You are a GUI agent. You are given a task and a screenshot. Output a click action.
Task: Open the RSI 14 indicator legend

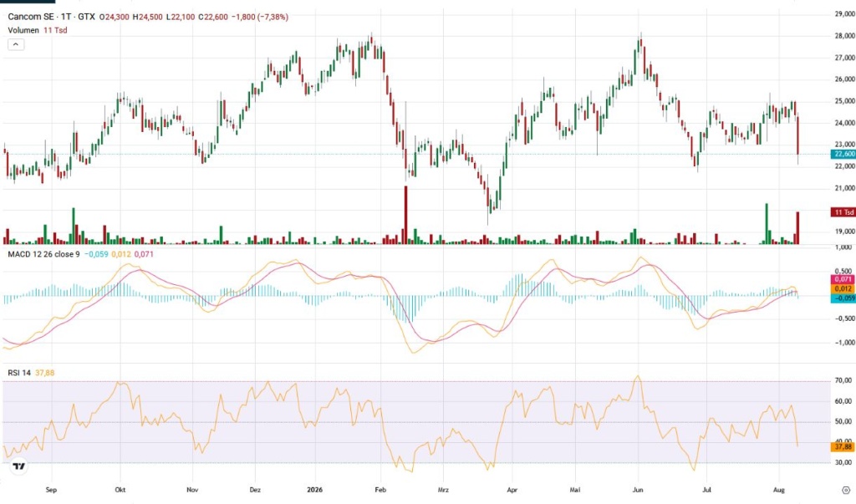pos(19,373)
